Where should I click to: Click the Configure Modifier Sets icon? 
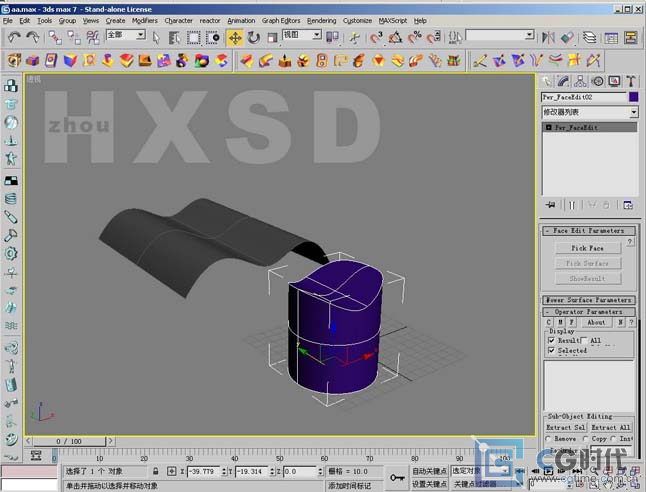pos(627,204)
